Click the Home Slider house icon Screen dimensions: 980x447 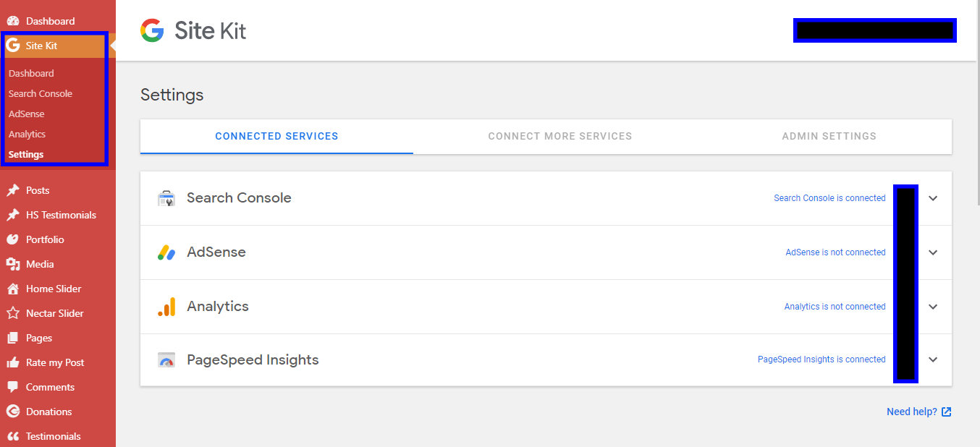click(12, 289)
